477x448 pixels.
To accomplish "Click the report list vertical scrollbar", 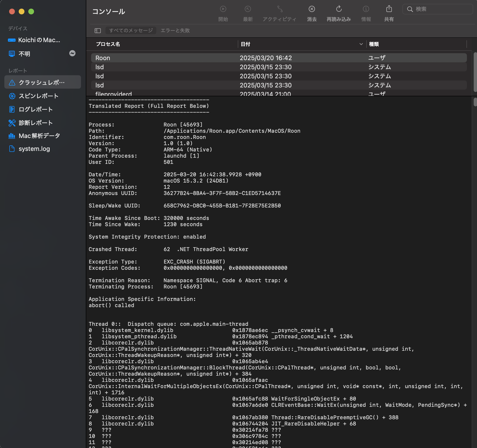I will [475, 72].
